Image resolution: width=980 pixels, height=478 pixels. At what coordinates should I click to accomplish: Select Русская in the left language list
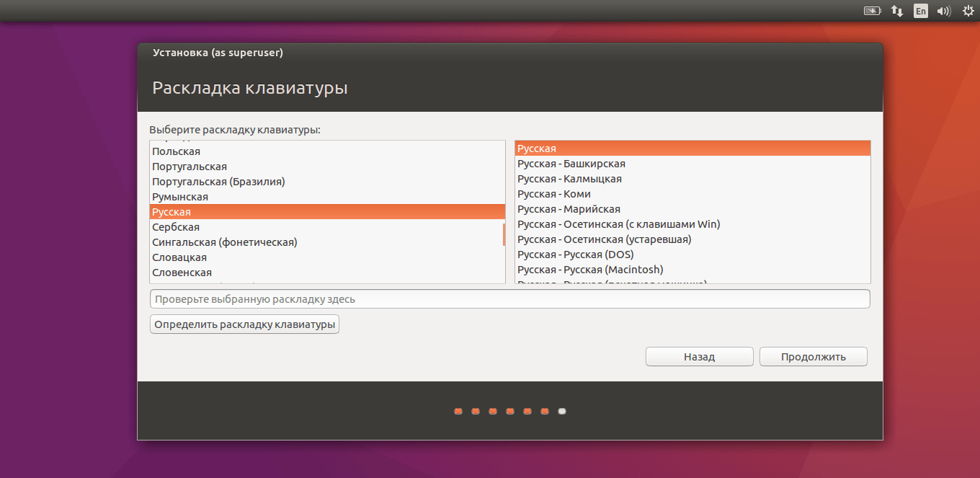point(327,212)
